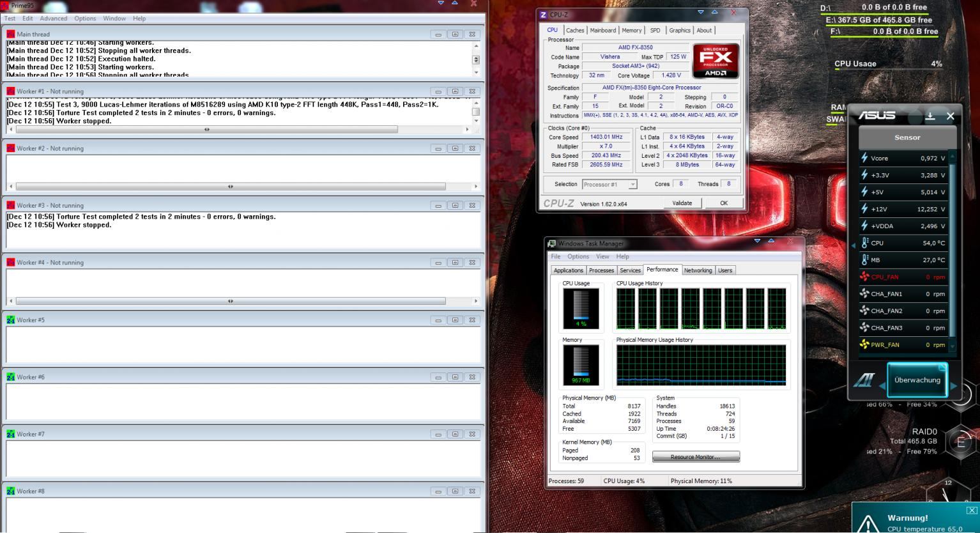Click the Worker #5 green status icon
980x533 pixels.
pos(10,320)
